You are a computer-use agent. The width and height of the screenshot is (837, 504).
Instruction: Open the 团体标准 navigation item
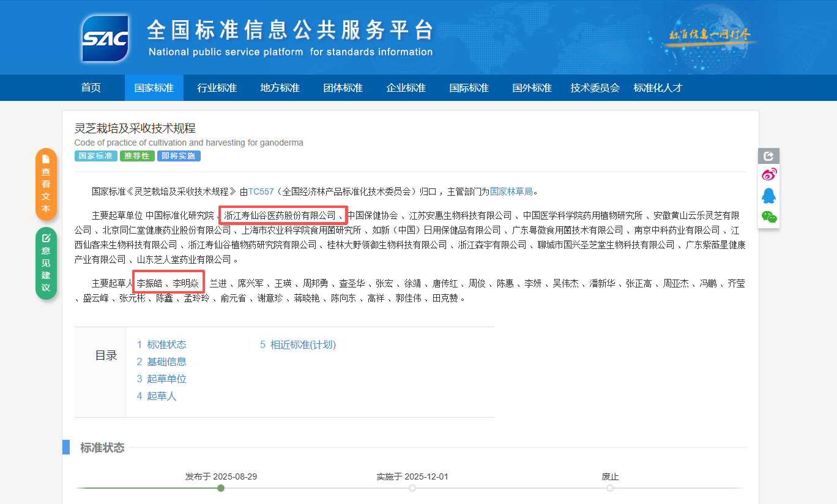343,87
